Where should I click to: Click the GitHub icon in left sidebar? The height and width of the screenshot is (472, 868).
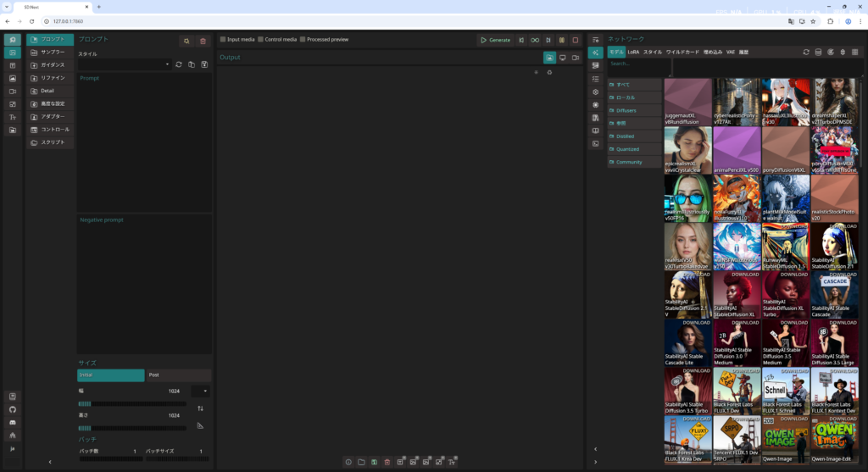(x=13, y=409)
